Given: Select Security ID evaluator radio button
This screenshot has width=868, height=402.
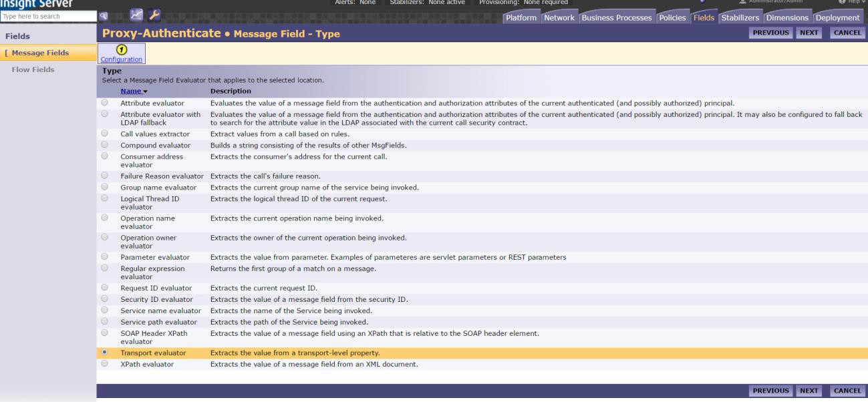Looking at the screenshot, I should 104,298.
